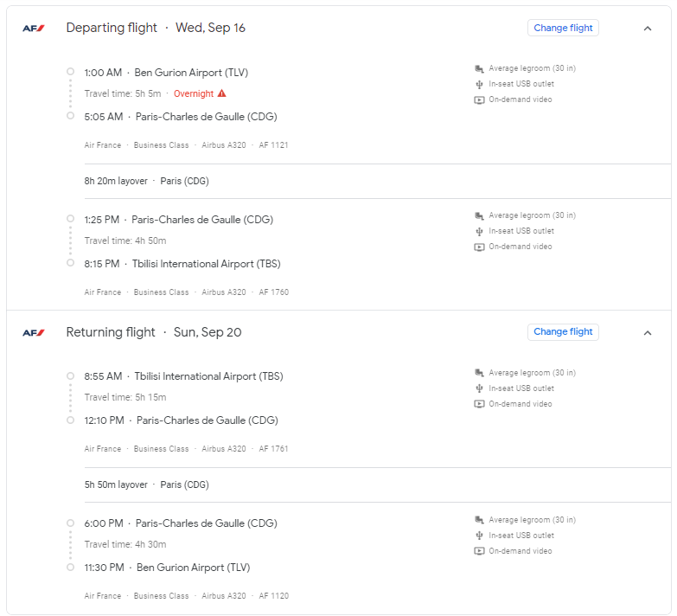This screenshot has height=616, width=677.
Task: Click the red Overnight label text
Action: coord(194,93)
